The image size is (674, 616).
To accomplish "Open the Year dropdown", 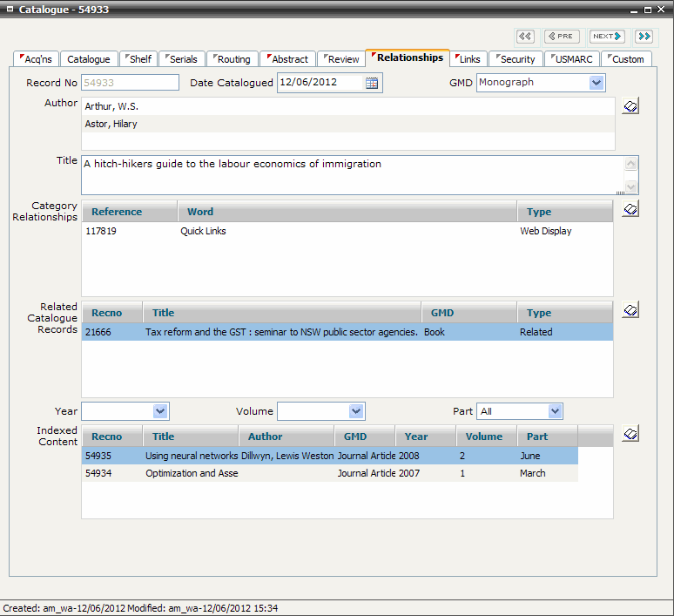I will pos(159,411).
